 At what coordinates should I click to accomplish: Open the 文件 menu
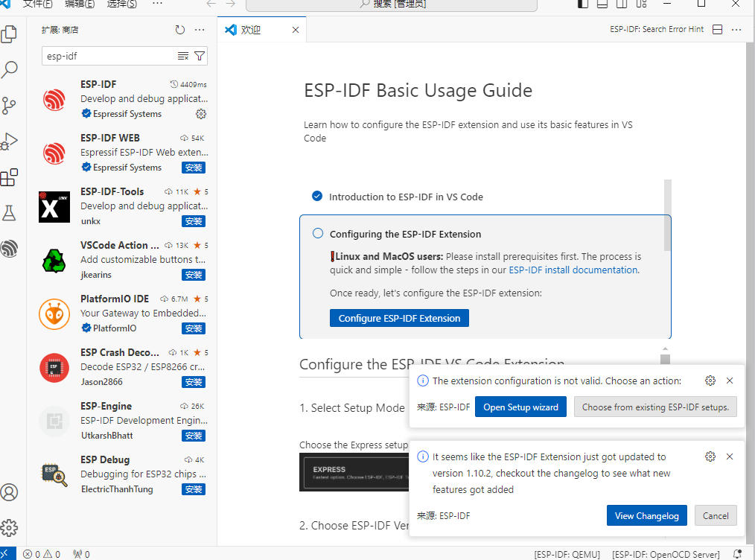click(37, 4)
